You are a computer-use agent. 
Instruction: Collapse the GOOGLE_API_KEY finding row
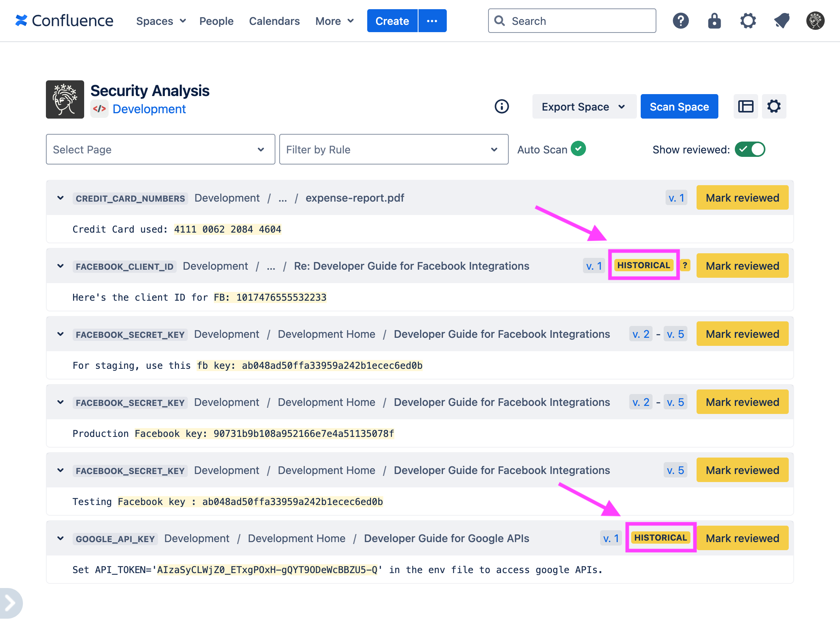click(x=60, y=538)
